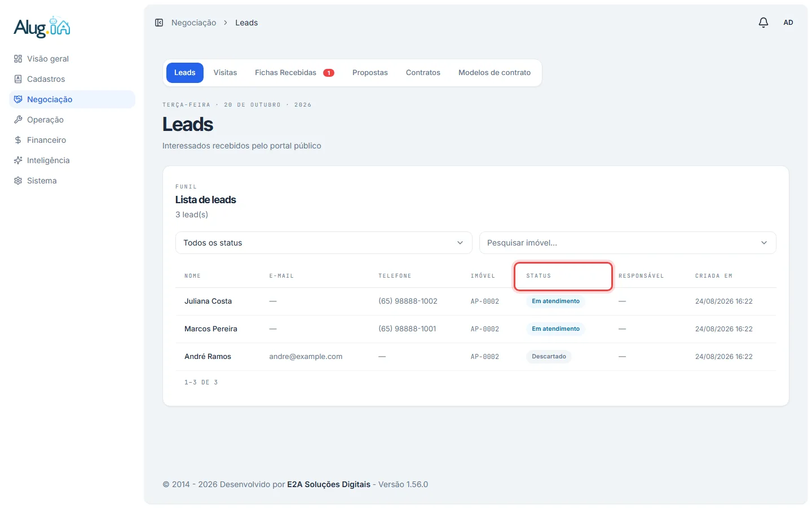This screenshot has height=508, width=812.
Task: Open Modelos de contrato tab
Action: click(495, 73)
